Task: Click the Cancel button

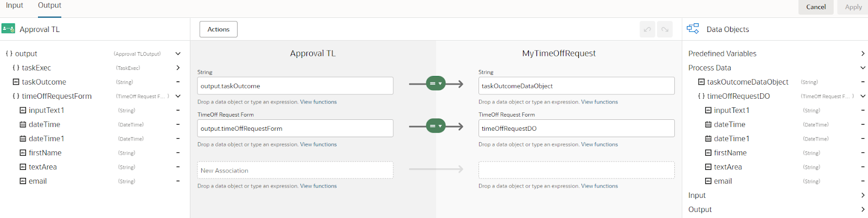Action: point(816,7)
